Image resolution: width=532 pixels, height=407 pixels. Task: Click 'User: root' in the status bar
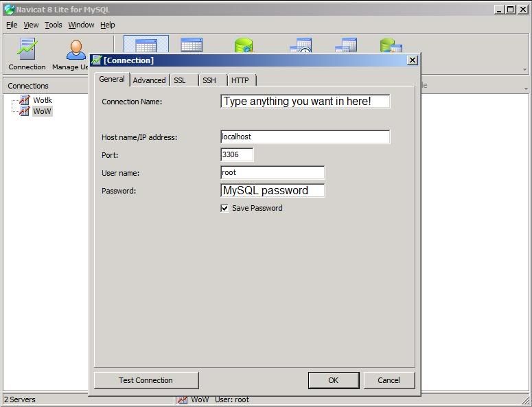(x=232, y=399)
